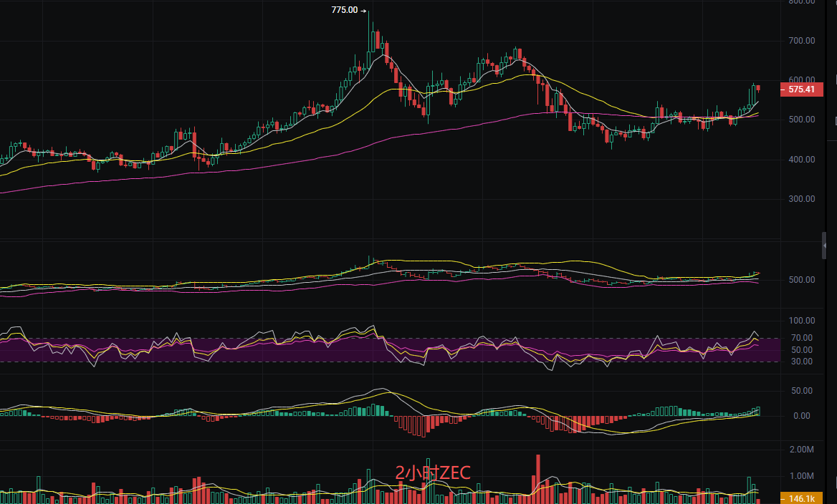Click the RSI 70.00 overbought level label
This screenshot has height=504, width=837.
[x=802, y=338]
